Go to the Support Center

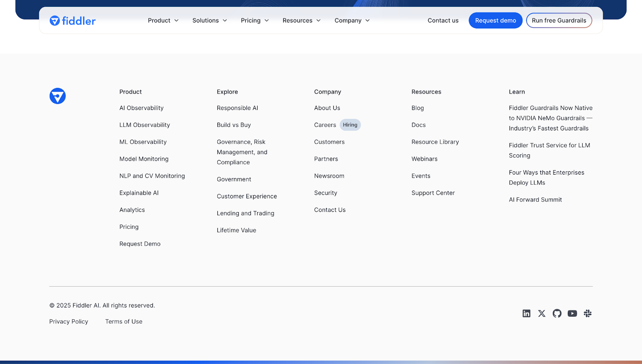tap(433, 193)
